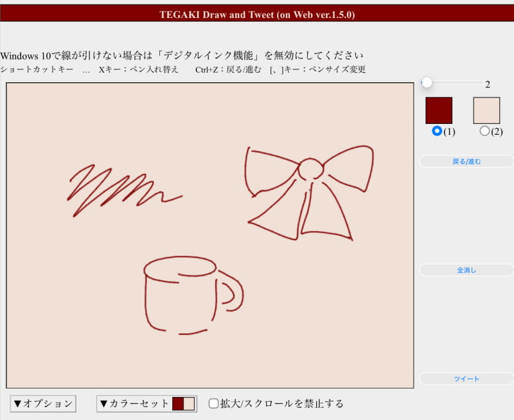514x420 pixels.
Task: Expand the ▼カラーセット color set menu
Action: click(146, 403)
